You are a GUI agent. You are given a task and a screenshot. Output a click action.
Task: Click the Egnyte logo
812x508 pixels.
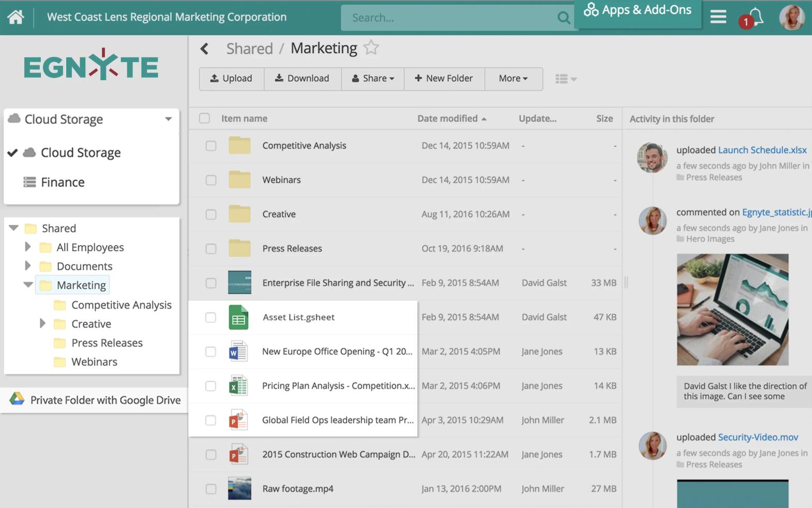coord(91,65)
